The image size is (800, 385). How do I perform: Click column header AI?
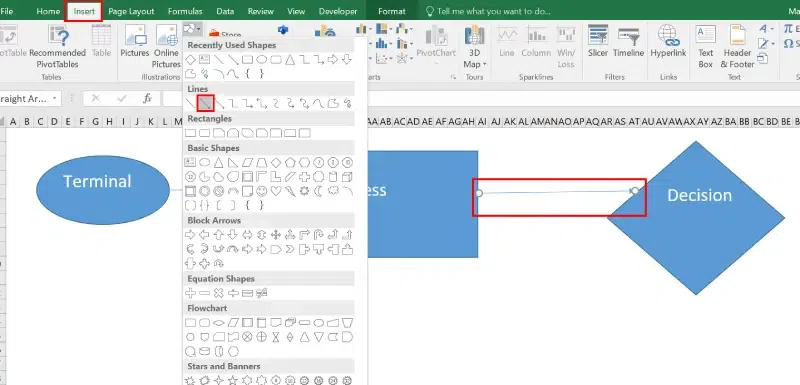[x=482, y=122]
